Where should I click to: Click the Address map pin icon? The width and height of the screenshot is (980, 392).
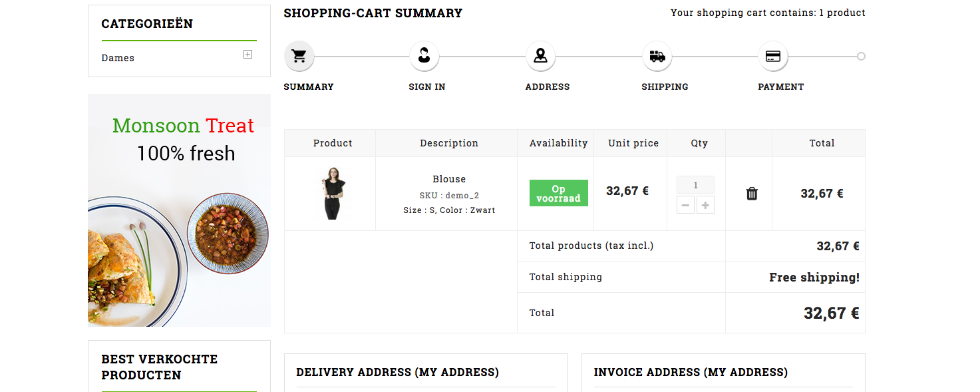(540, 57)
